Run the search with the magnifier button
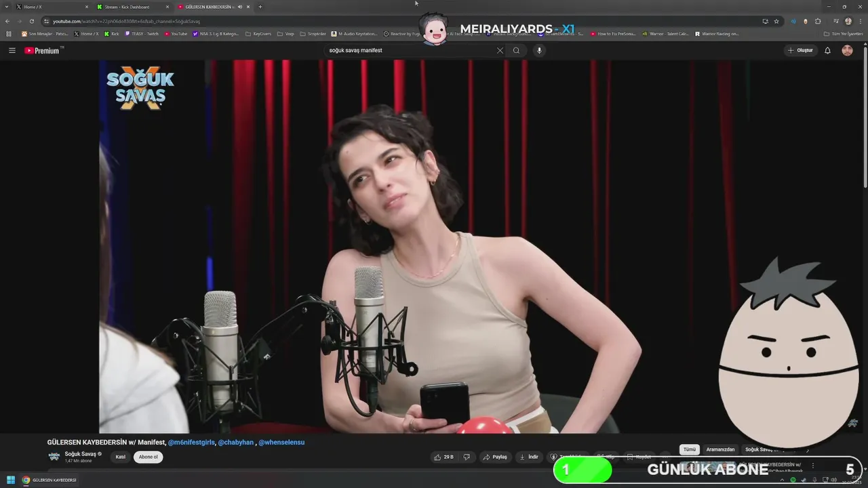 click(x=517, y=50)
